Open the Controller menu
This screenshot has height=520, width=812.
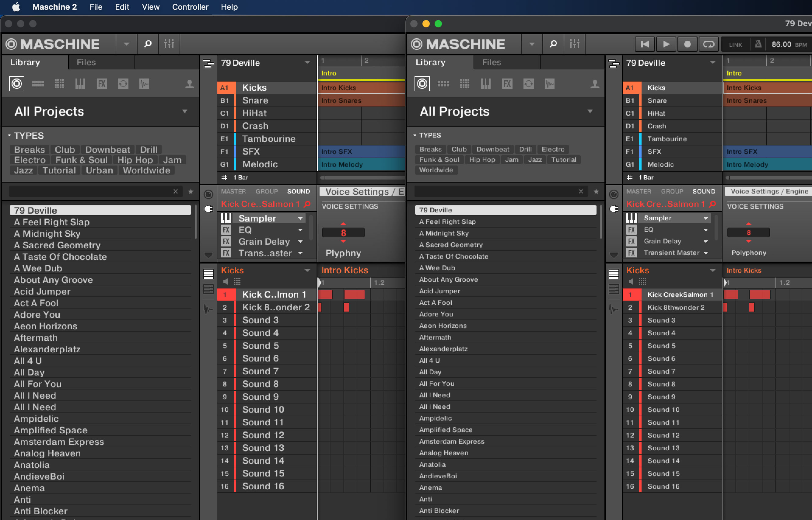click(190, 7)
